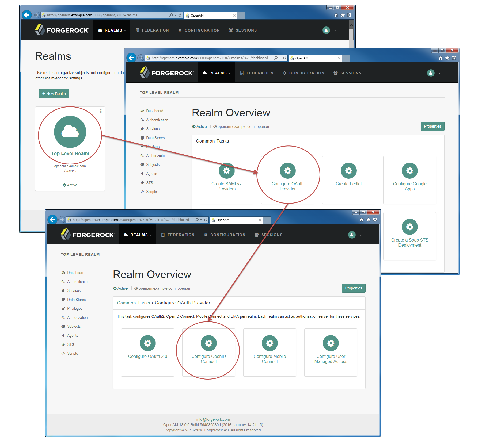Open Dashboard in the middle window sidebar

[x=155, y=111]
